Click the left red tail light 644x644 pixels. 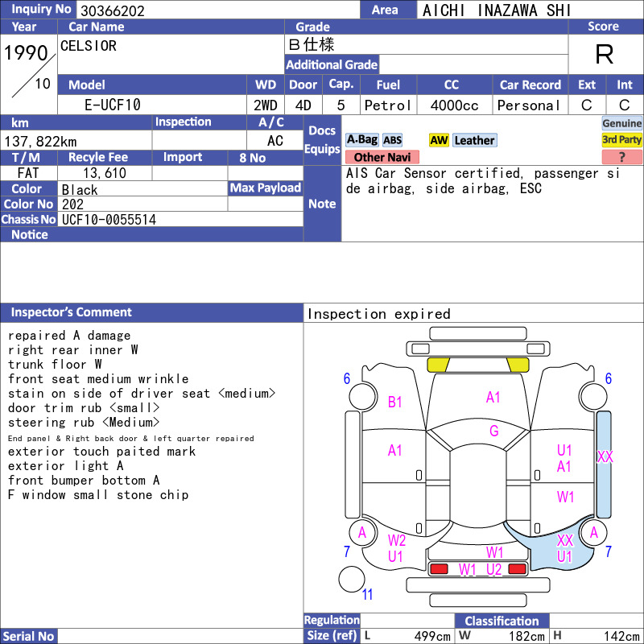tap(439, 569)
